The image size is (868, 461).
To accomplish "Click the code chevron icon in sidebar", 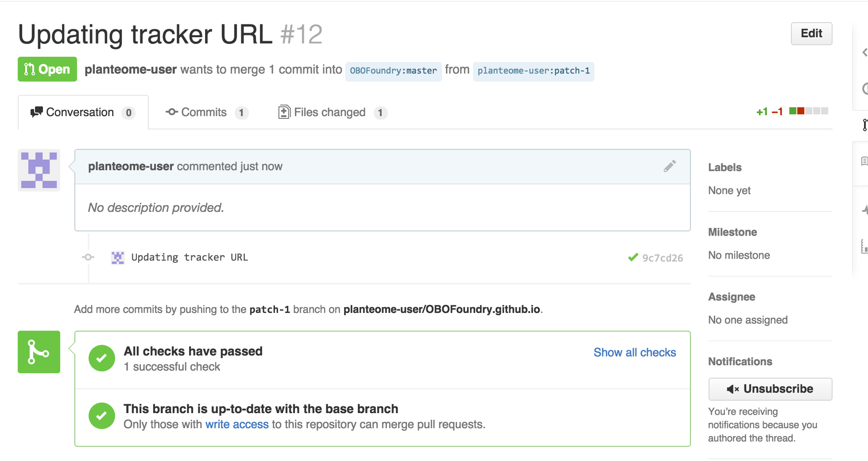I will tap(864, 53).
